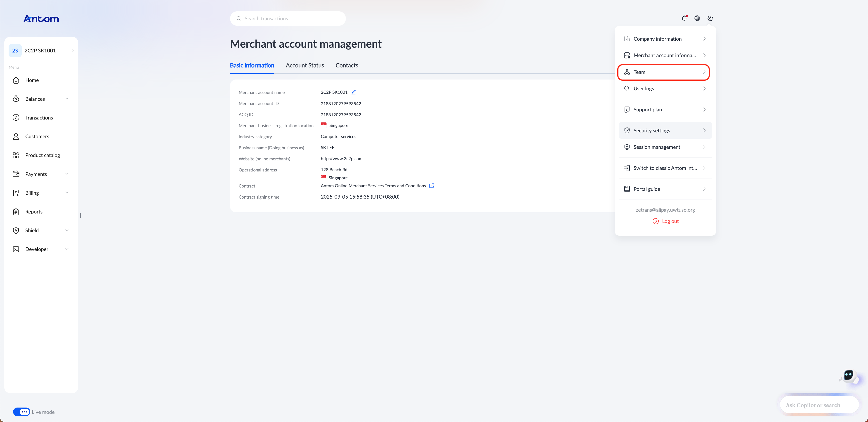Click the Home icon in sidebar
Screen dimensions: 868x422
(x=16, y=80)
